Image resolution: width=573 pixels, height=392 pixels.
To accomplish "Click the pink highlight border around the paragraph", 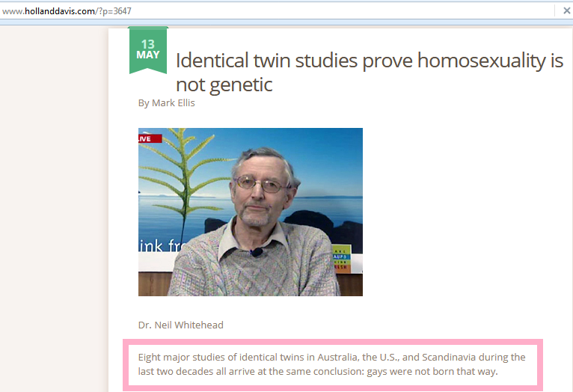I will point(333,342).
